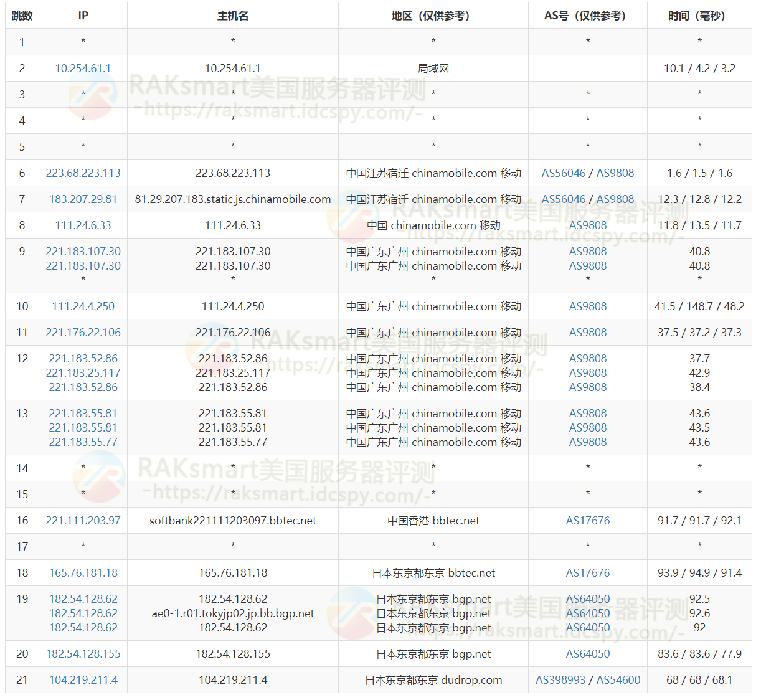761x700 pixels.
Task: Click IP link 221.111.203.97
Action: (x=83, y=521)
